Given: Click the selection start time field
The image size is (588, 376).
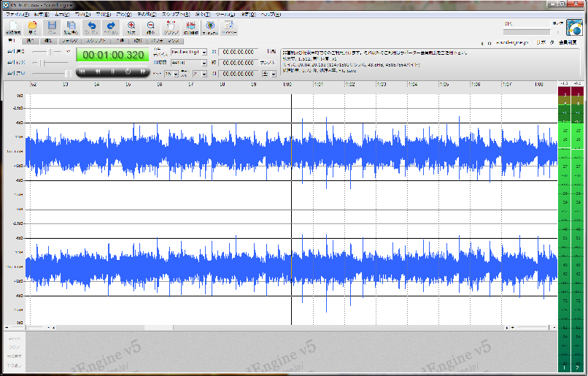Looking at the screenshot, I should 238,52.
